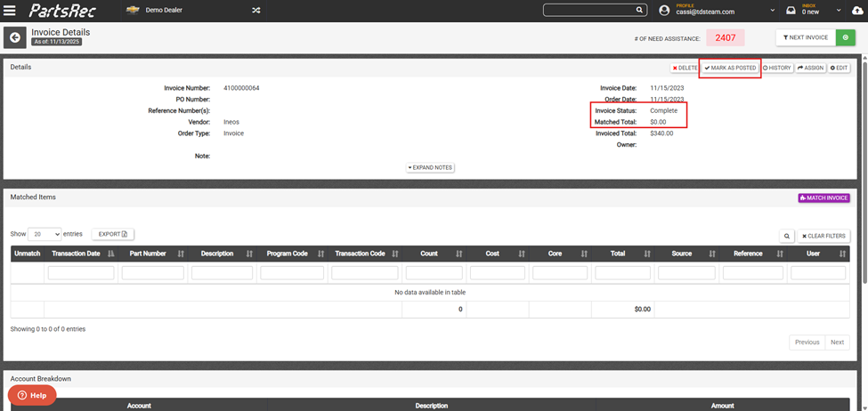Sort by Total column arrows
Image resolution: width=868 pixels, height=411 pixels.
(647, 254)
